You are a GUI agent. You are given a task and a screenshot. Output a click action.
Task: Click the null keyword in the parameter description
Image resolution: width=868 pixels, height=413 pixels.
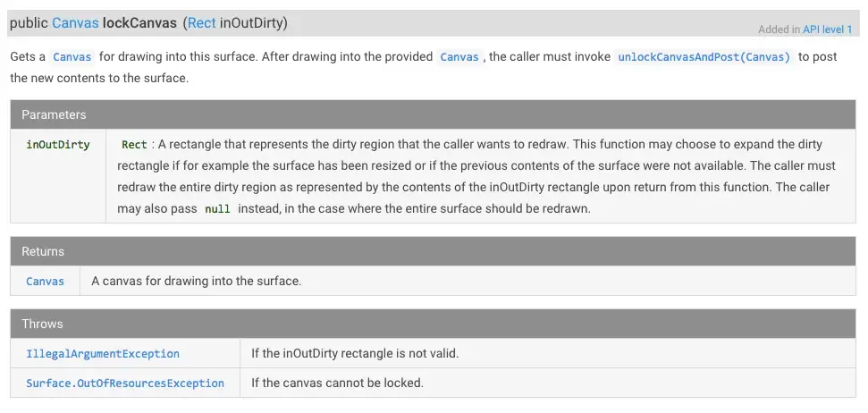pos(217,209)
